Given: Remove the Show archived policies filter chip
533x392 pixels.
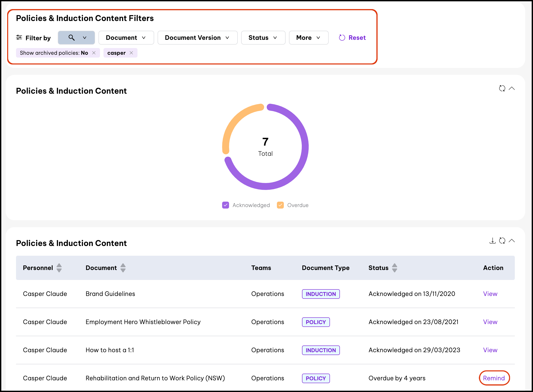Looking at the screenshot, I should 94,53.
